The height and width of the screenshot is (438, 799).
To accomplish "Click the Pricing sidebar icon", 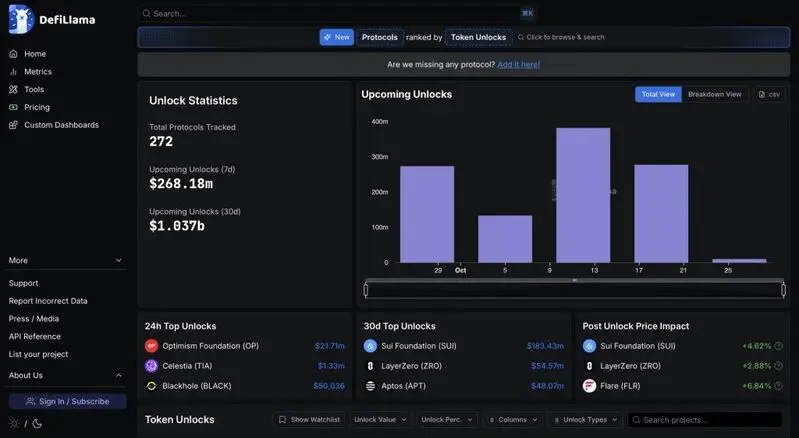I will (13, 107).
